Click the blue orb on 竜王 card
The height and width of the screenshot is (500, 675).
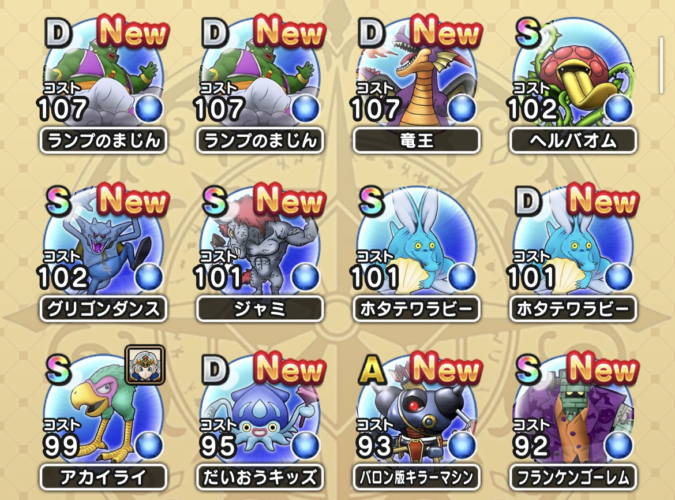click(x=461, y=109)
